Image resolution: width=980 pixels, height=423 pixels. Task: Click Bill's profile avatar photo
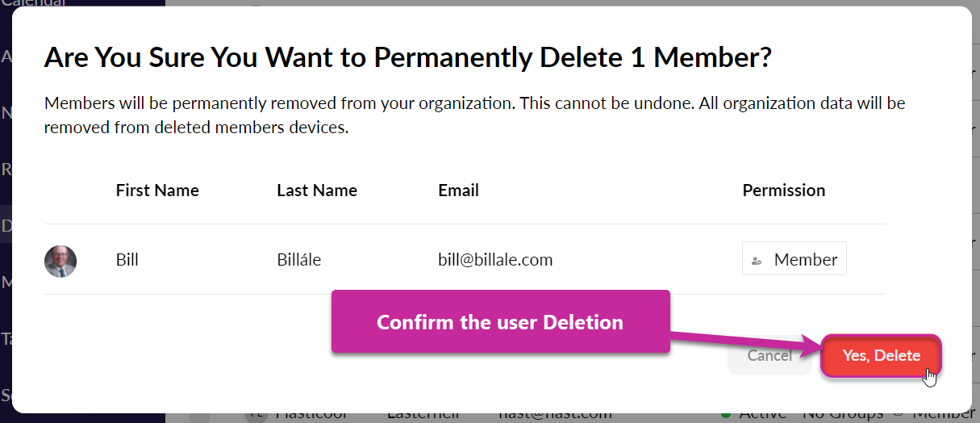coord(60,261)
